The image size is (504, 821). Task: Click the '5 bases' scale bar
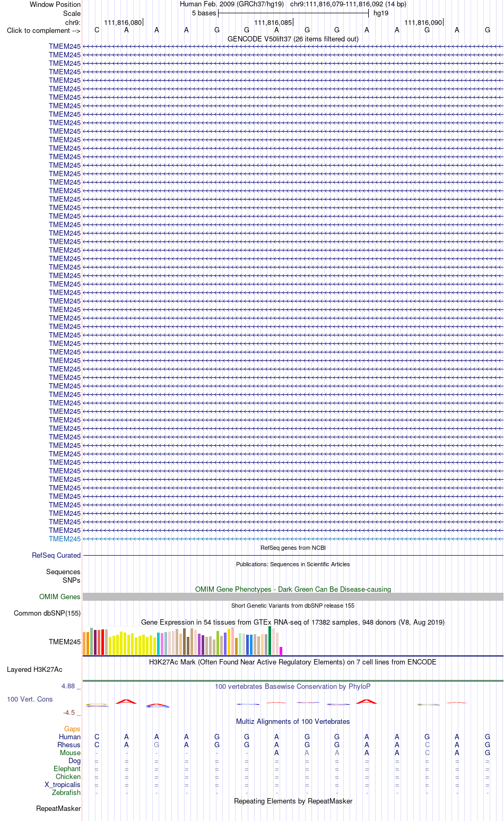pos(293,13)
